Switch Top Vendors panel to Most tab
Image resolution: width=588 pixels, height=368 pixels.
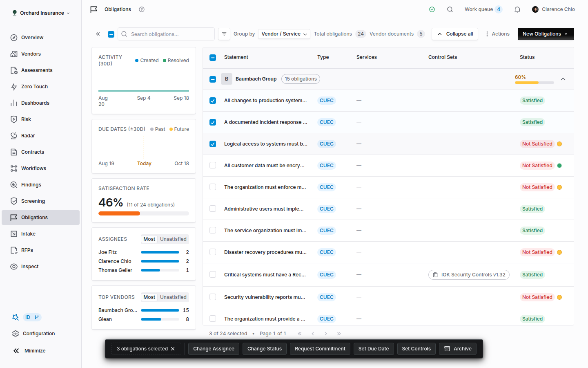point(149,297)
